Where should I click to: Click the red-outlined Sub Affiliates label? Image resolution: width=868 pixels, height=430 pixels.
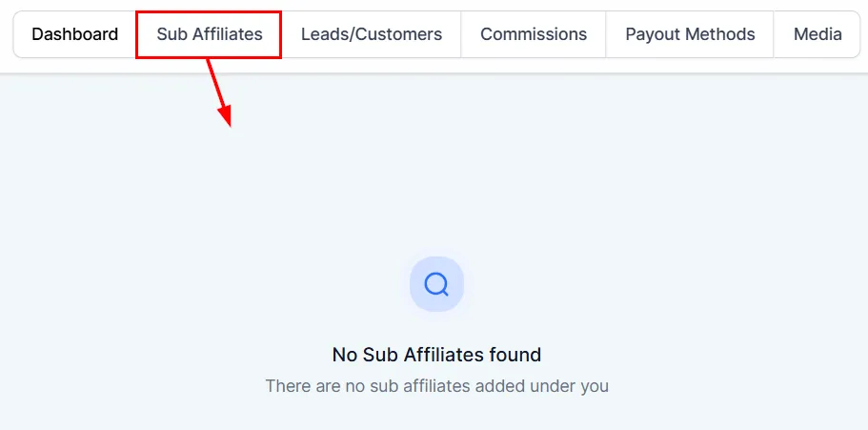(210, 34)
